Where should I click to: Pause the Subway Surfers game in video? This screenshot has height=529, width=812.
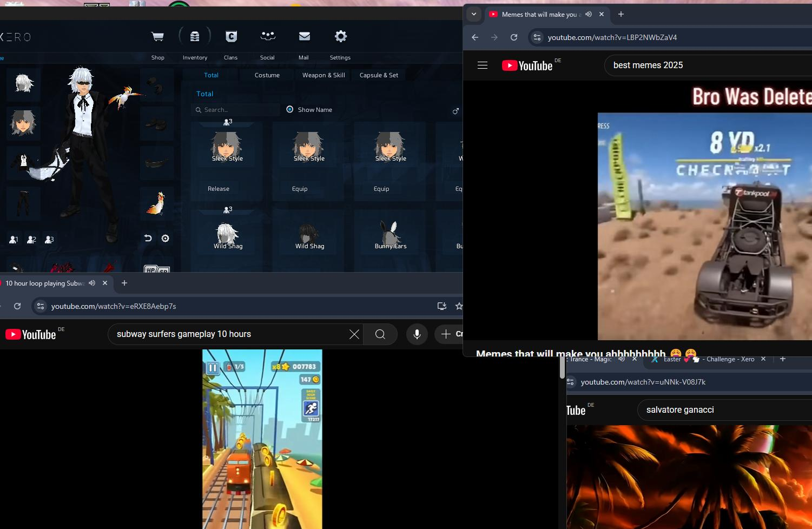213,368
